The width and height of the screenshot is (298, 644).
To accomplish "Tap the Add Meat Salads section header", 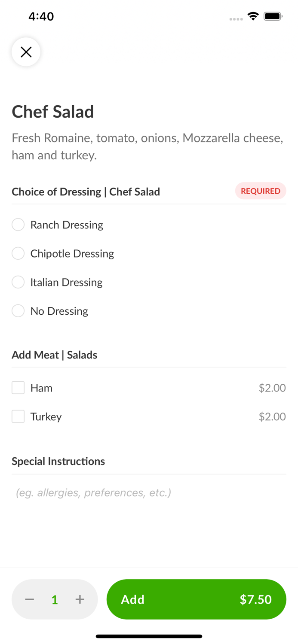I will click(54, 355).
